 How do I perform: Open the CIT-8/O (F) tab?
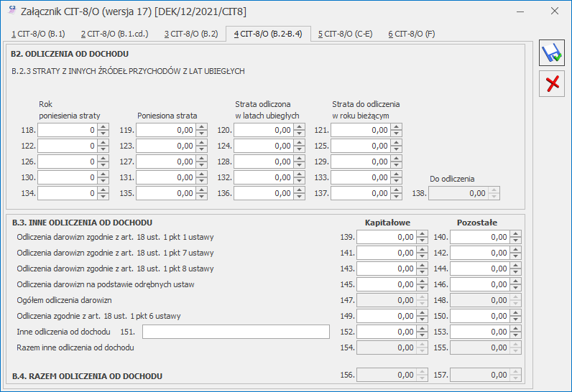point(412,34)
